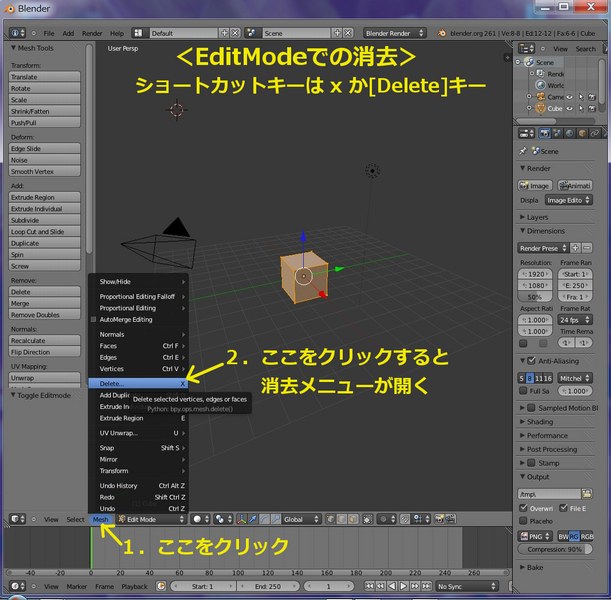Add a new scene with plus button
Viewport: 611px width, 600px height.
click(337, 33)
